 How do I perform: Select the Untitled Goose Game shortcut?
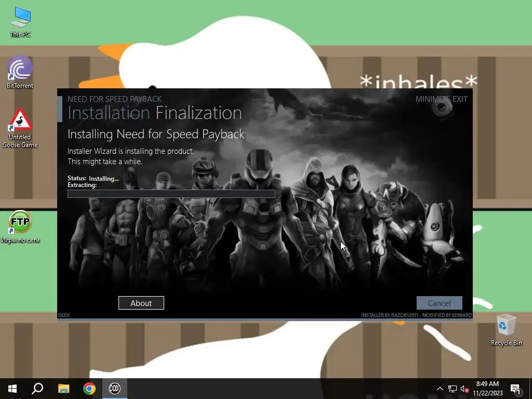click(x=20, y=129)
